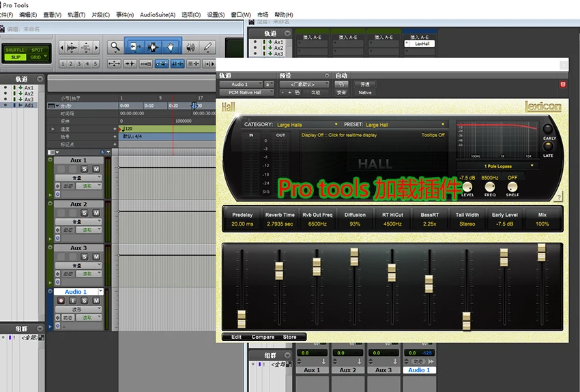Mute the Audio 1 track
Viewport: 580px width, 392px height.
(96, 301)
